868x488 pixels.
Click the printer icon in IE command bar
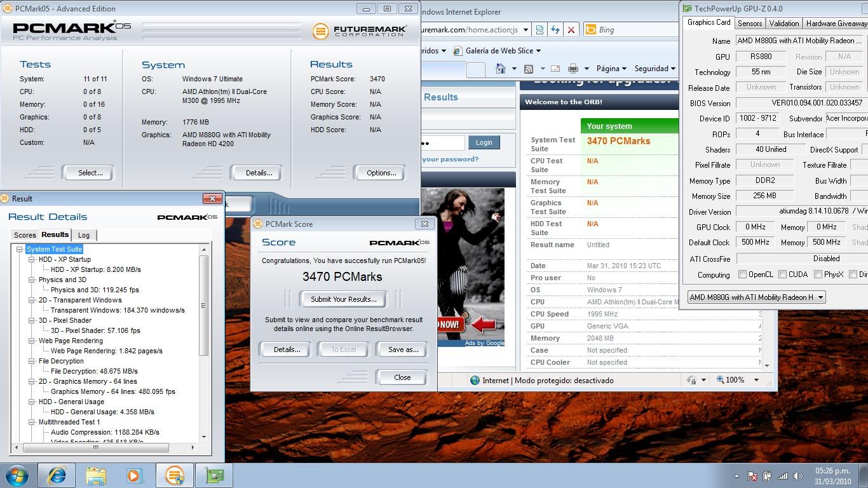[573, 69]
